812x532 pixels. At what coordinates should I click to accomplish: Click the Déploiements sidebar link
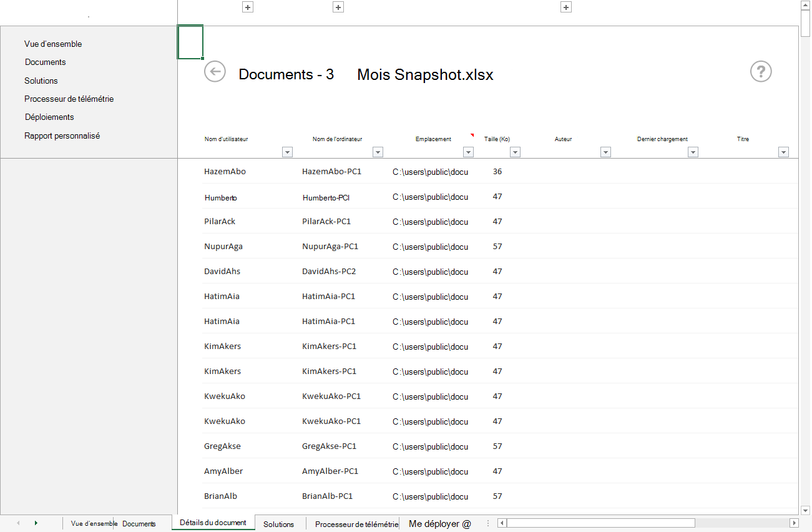(x=49, y=117)
